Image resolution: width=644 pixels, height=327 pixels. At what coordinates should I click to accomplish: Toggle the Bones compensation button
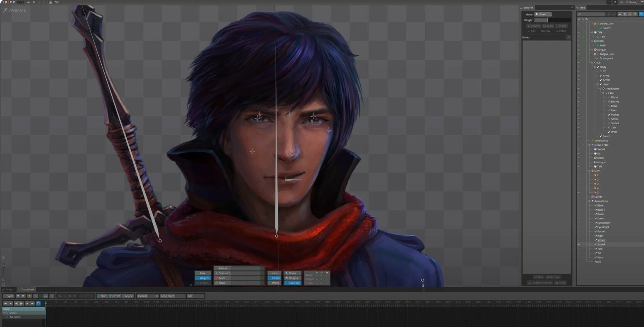[x=293, y=273]
